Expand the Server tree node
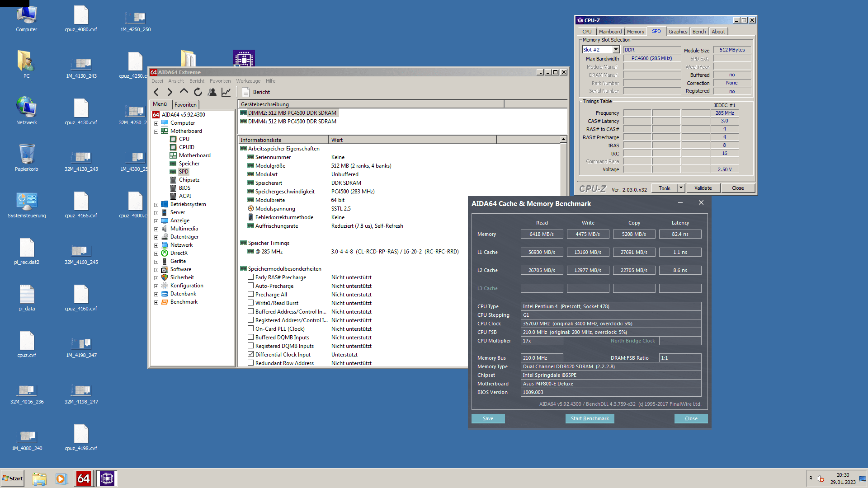This screenshot has width=868, height=488. coord(156,213)
